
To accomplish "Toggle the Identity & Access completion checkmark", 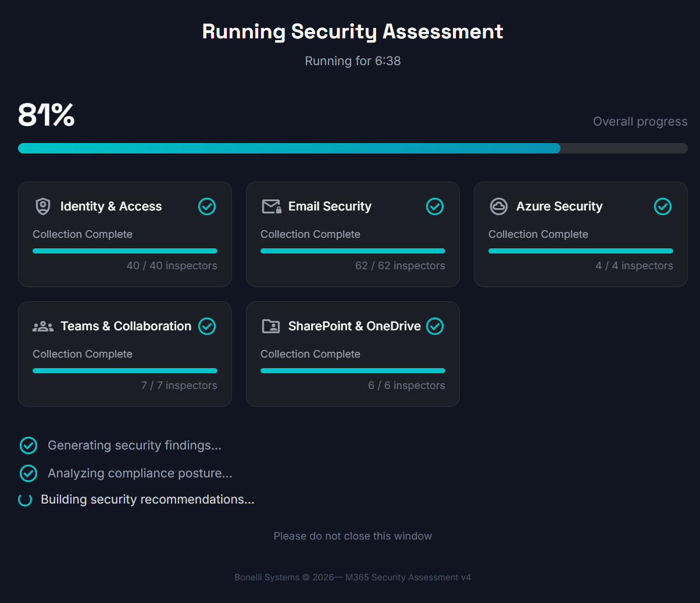I will (x=207, y=206).
